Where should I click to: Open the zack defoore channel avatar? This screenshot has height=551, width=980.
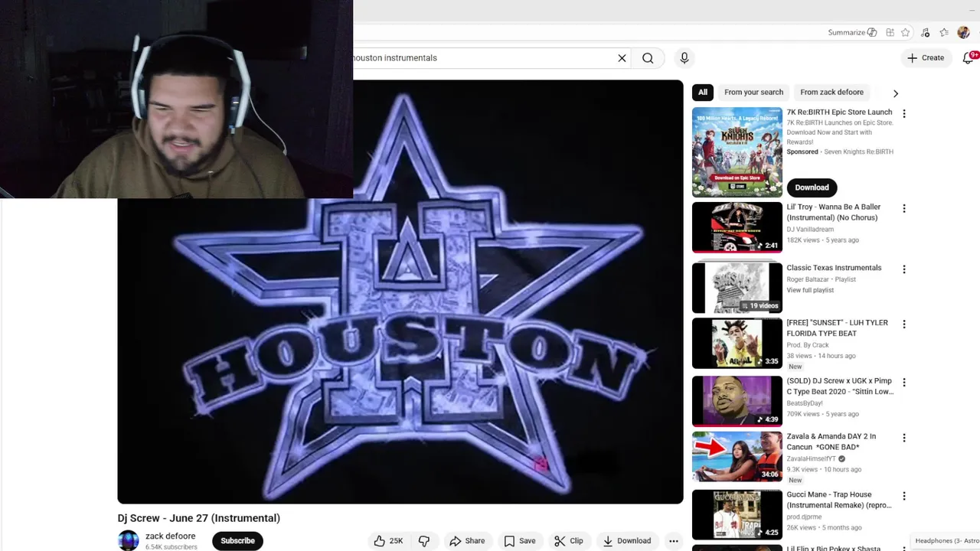click(x=128, y=540)
